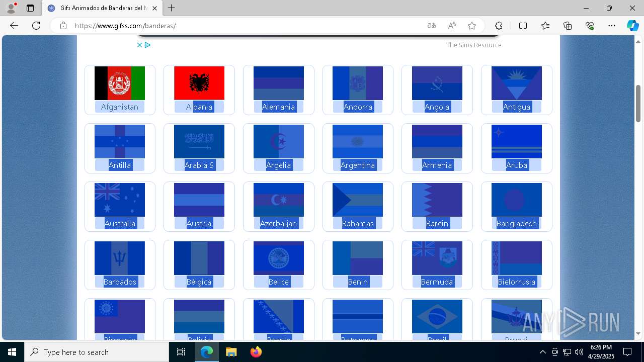The width and height of the screenshot is (644, 362).
Task: Open the volume control in tray
Action: [x=579, y=352]
